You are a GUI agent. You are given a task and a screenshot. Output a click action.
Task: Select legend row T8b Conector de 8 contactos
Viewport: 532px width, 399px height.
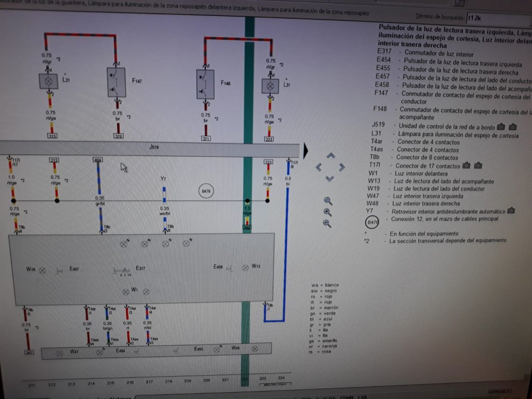coord(413,157)
